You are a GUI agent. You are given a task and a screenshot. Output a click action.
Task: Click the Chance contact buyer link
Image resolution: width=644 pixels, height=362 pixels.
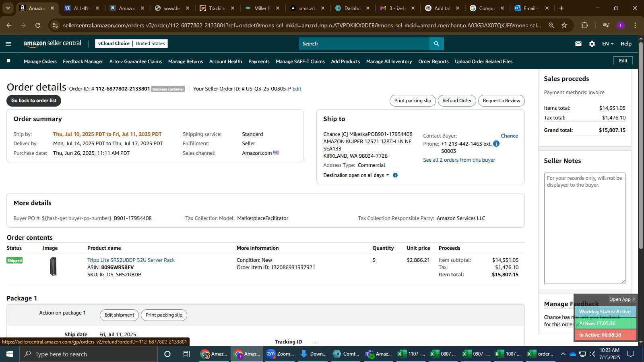click(509, 136)
